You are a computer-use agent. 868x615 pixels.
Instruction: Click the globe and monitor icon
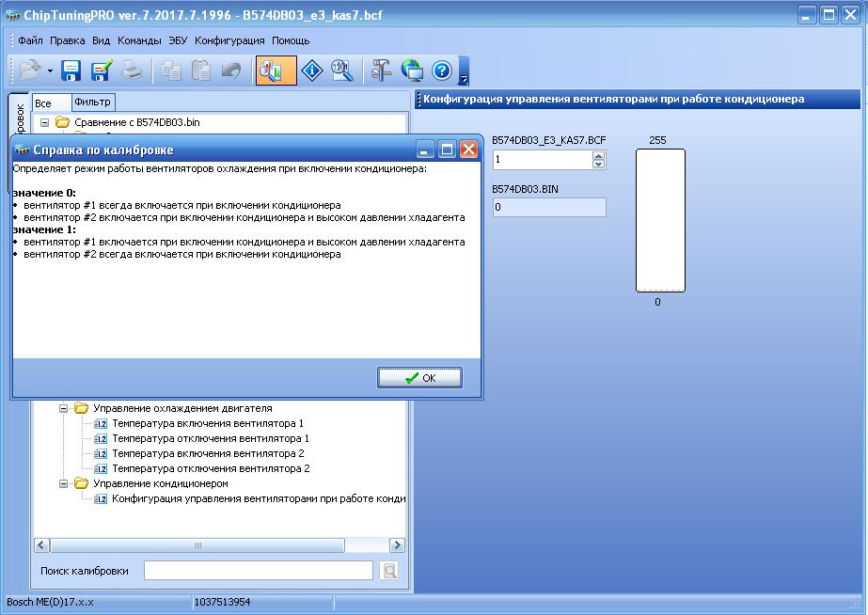pos(412,71)
